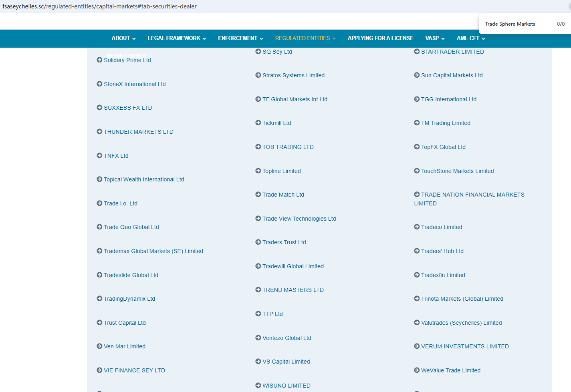Screen dimensions: 571x392
Task: Open TRADE NATION FINANCIAL MARKETS LIMITED entry
Action: (469, 199)
